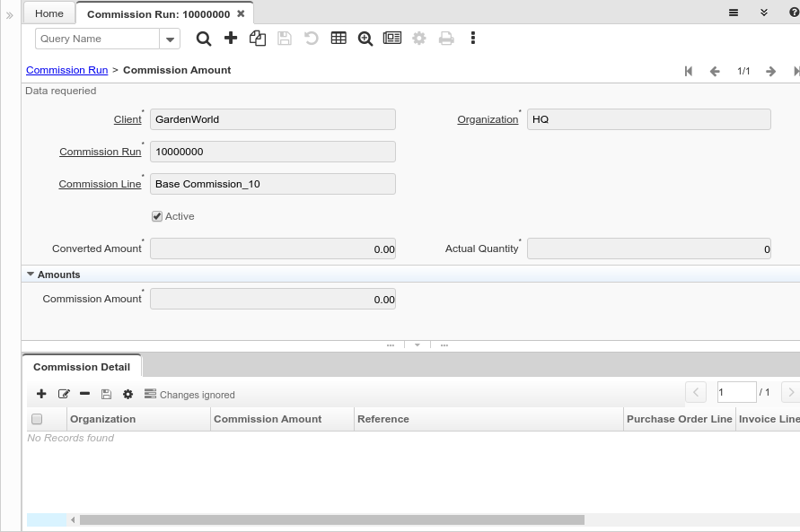Click the Find Record magnifier icon
This screenshot has height=532, width=800.
(204, 39)
